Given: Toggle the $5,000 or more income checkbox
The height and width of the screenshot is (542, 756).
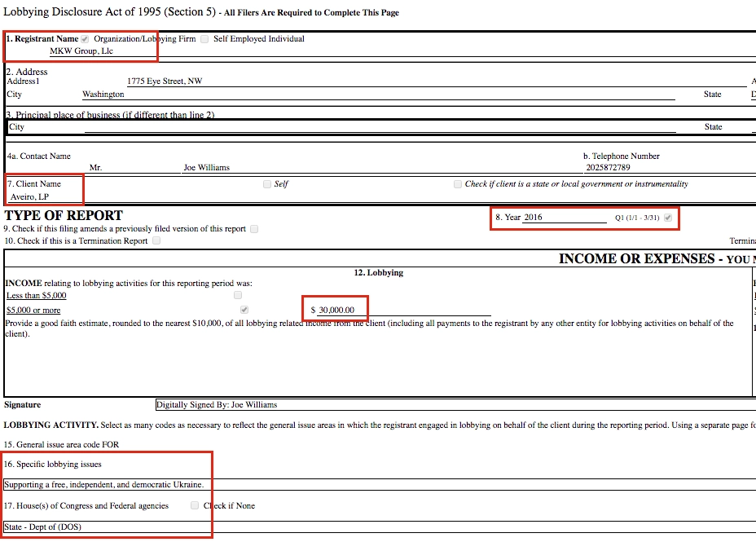Looking at the screenshot, I should click(244, 311).
